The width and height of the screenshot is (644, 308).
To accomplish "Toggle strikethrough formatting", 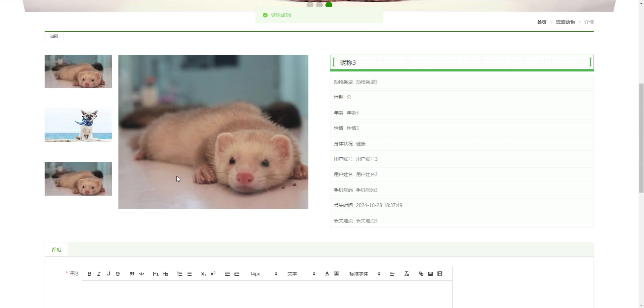I will 118,274.
